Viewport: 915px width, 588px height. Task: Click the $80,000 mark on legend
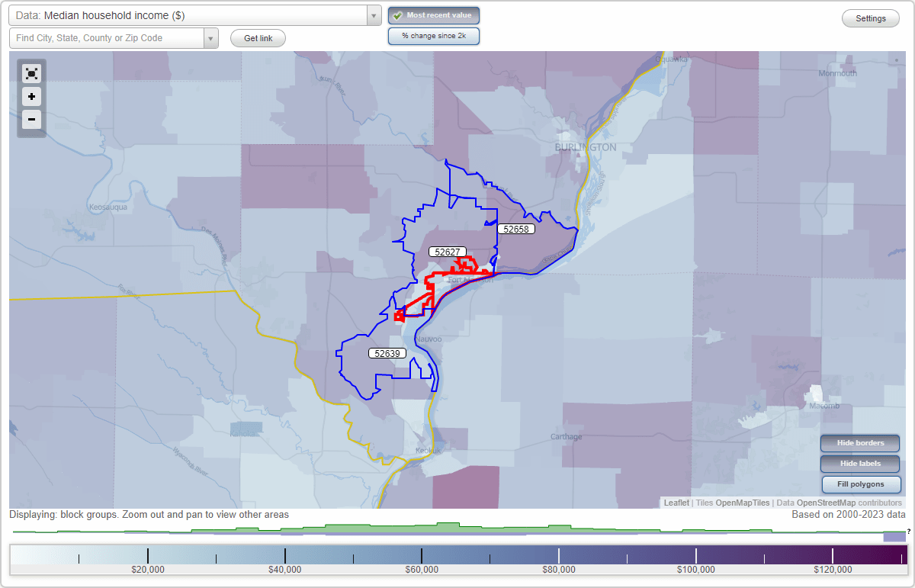point(558,569)
